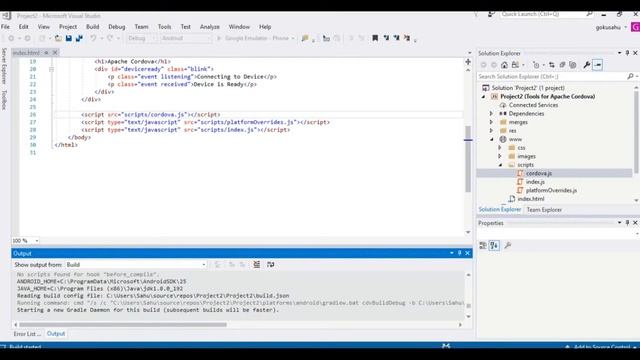Screen dimensions: 640x360
Task: Click the Show All Files icon
Action: (x=573, y=65)
